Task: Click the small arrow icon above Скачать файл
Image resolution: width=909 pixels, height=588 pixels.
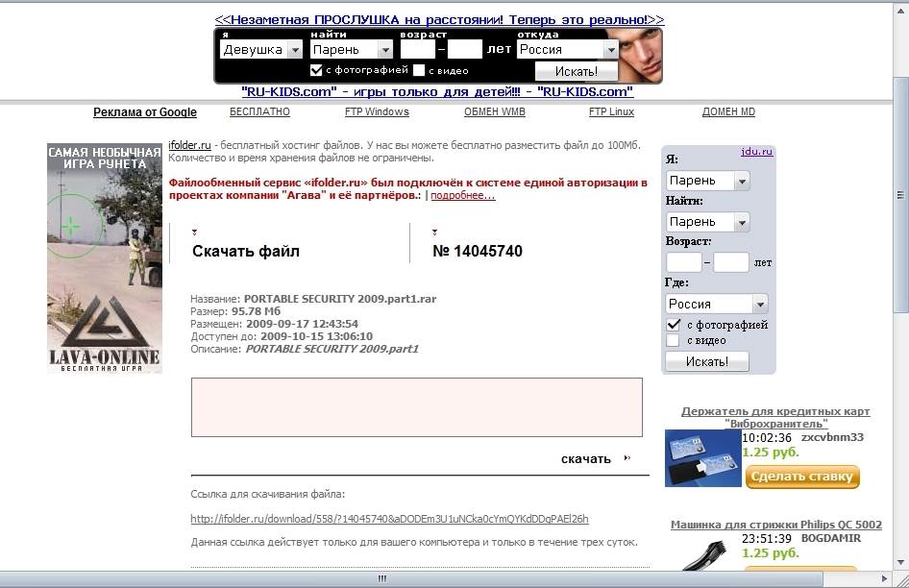Action: click(x=195, y=232)
